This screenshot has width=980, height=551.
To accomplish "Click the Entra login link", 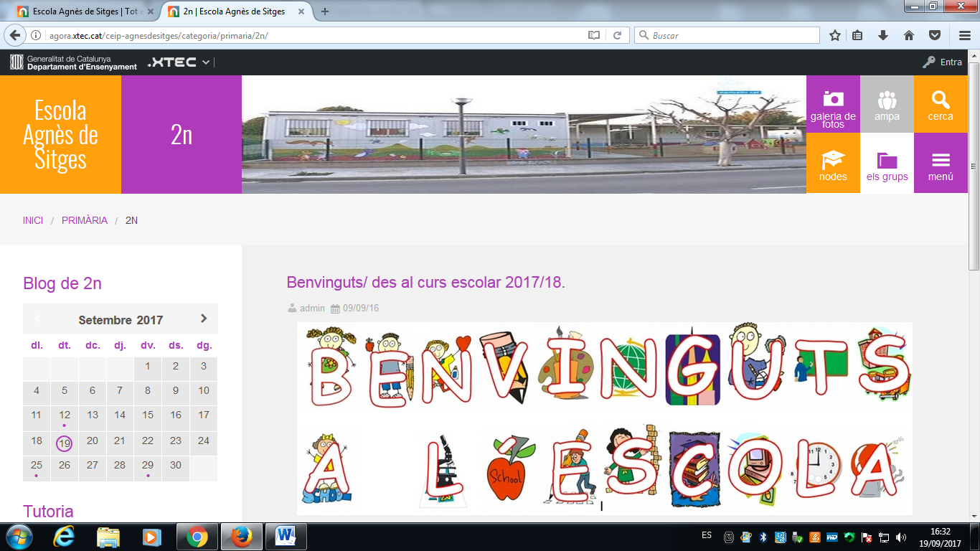I will click(x=943, y=62).
